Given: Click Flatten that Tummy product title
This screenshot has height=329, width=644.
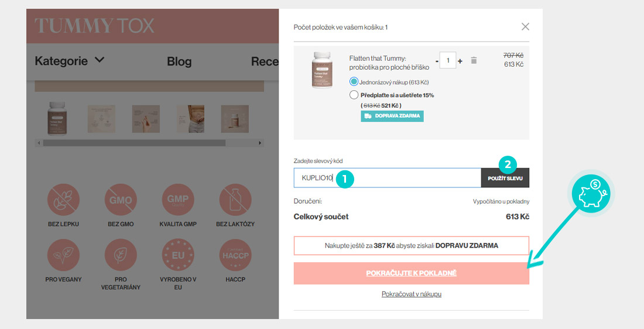Looking at the screenshot, I should click(389, 63).
